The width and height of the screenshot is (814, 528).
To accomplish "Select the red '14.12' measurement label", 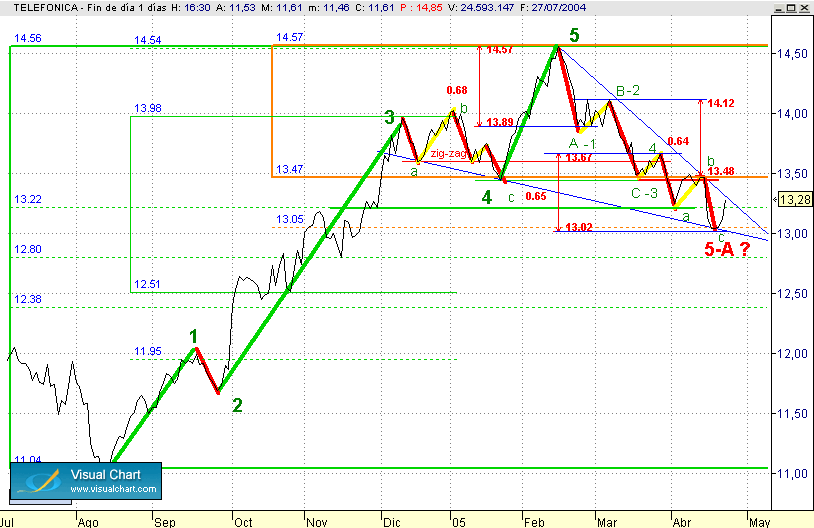I will point(721,103).
